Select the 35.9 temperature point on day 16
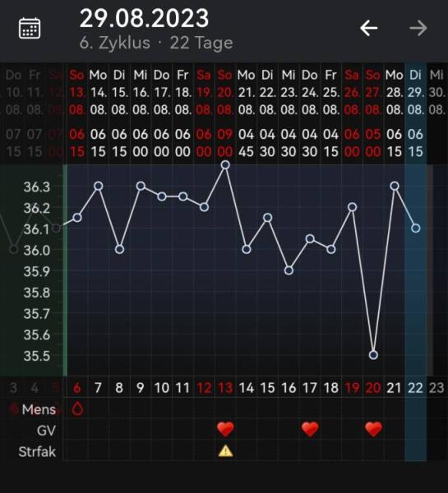448x493 pixels. [x=289, y=270]
